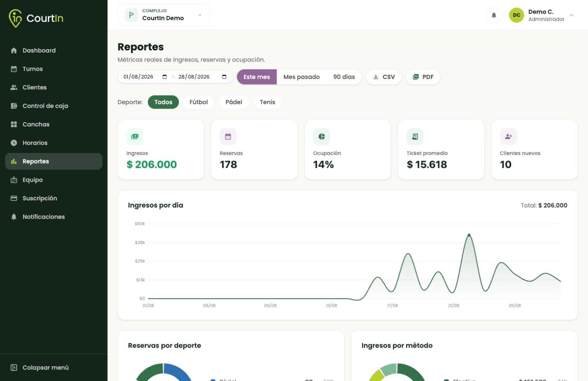Switch range to 90 días
This screenshot has width=588, height=381.
pos(344,77)
